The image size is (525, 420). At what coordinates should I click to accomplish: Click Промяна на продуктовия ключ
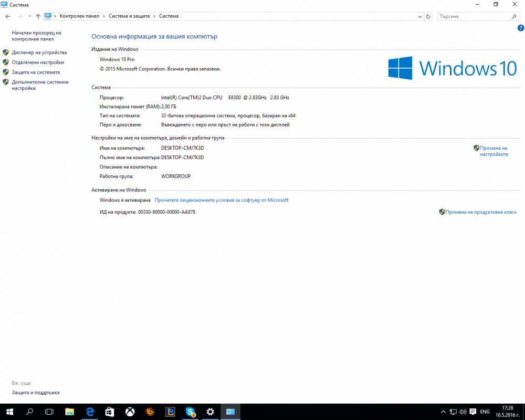[481, 212]
